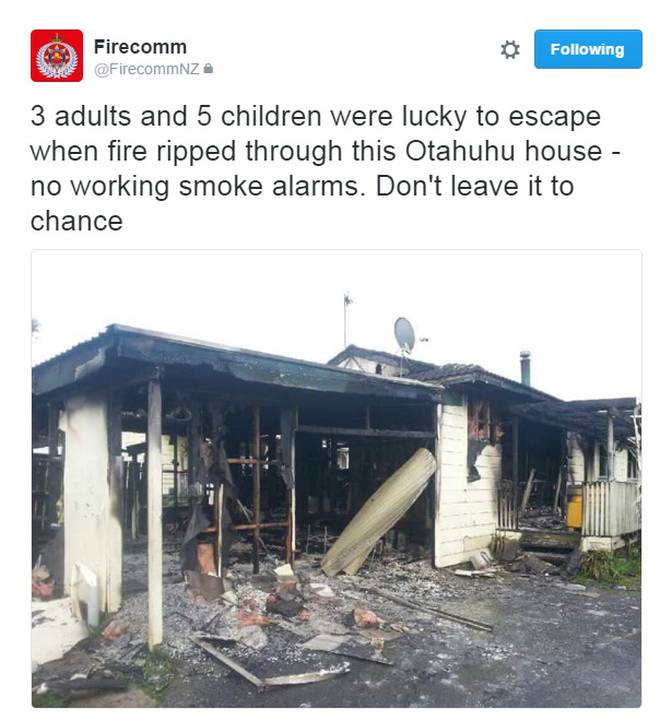This screenshot has height=721, width=660.
Task: Click the red fire service crest logo
Action: pos(57,56)
